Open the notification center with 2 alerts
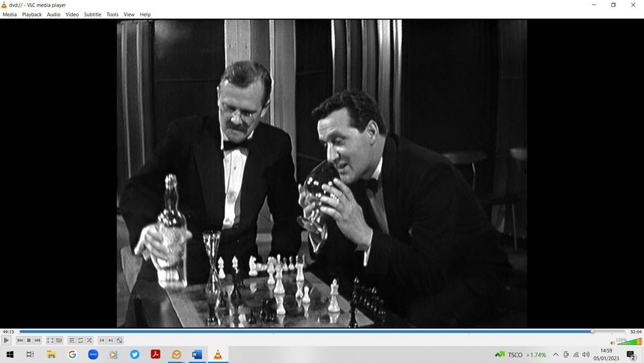Image resolution: width=644 pixels, height=363 pixels. [x=631, y=355]
